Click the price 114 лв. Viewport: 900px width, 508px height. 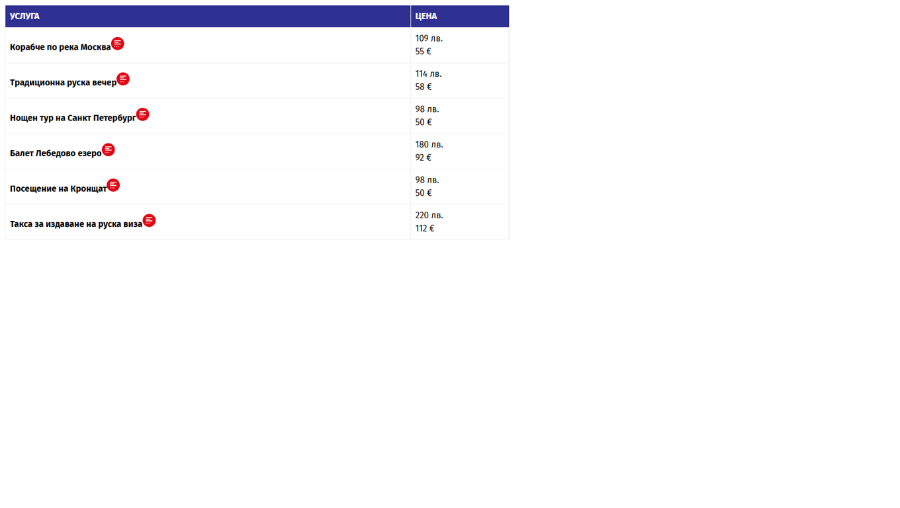[x=428, y=74]
